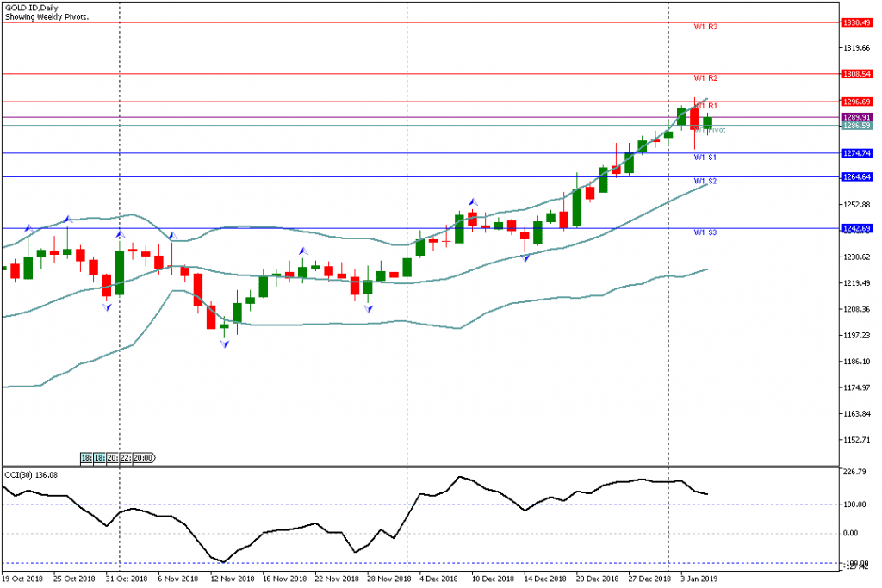
Task: Click the 1242.69 price tag on the axis
Action: click(x=859, y=229)
